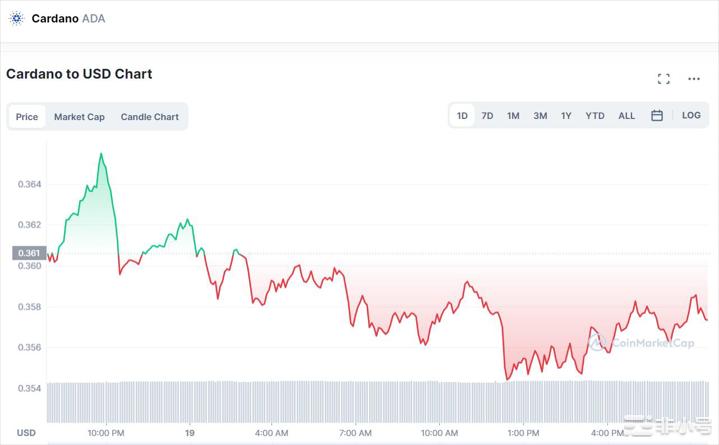Screen dimensions: 719x445
Task: Click the 0.361 current price label
Action: pyautogui.click(x=29, y=253)
